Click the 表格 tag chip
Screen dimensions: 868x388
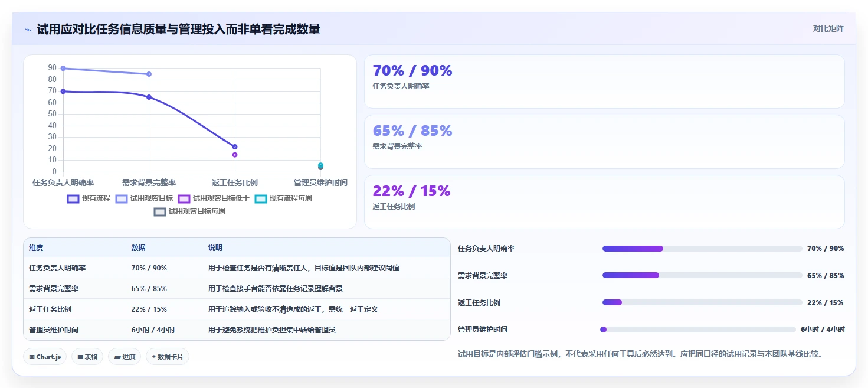[x=87, y=357]
